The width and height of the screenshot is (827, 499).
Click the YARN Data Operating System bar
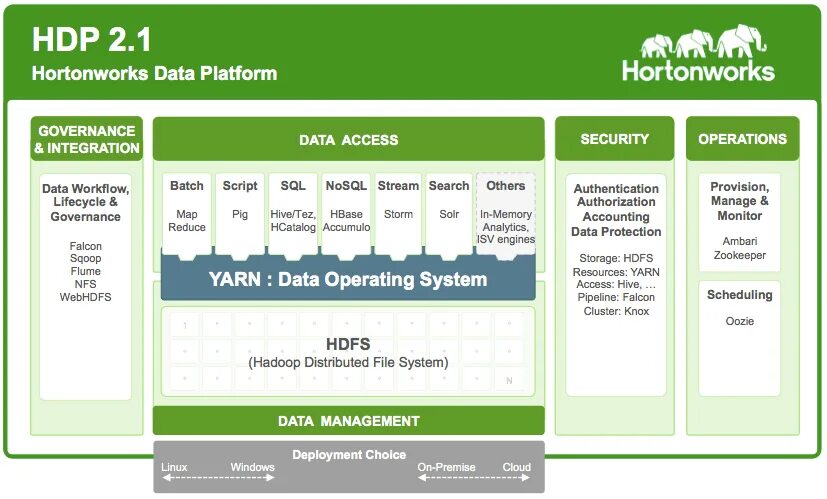click(348, 279)
